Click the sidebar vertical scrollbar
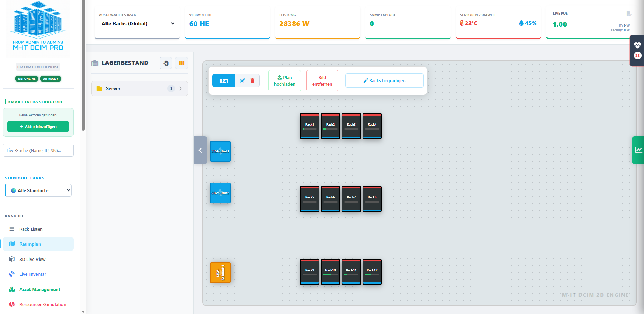644x314 pixels. (83, 65)
